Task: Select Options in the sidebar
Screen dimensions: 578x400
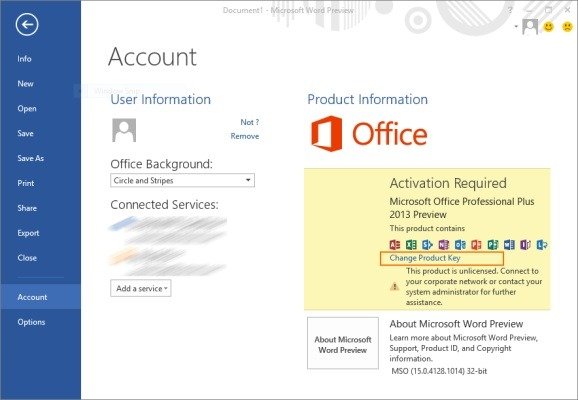Action: tap(31, 322)
